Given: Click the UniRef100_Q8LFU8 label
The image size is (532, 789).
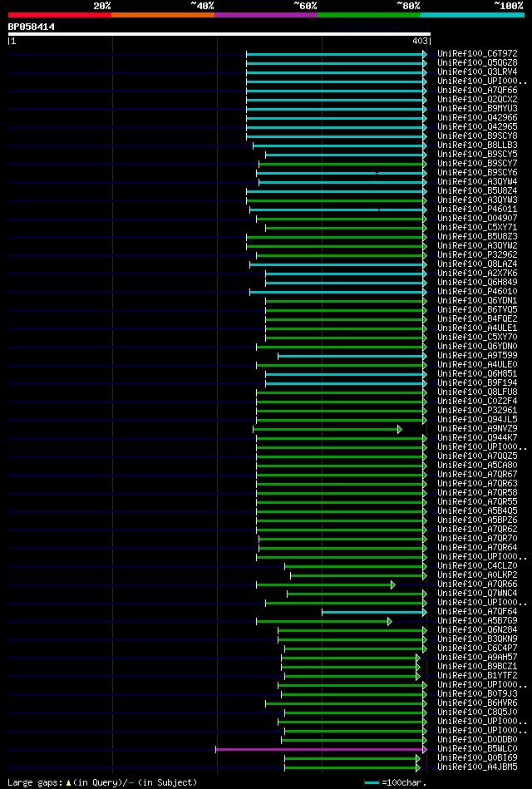Looking at the screenshot, I should tap(477, 392).
